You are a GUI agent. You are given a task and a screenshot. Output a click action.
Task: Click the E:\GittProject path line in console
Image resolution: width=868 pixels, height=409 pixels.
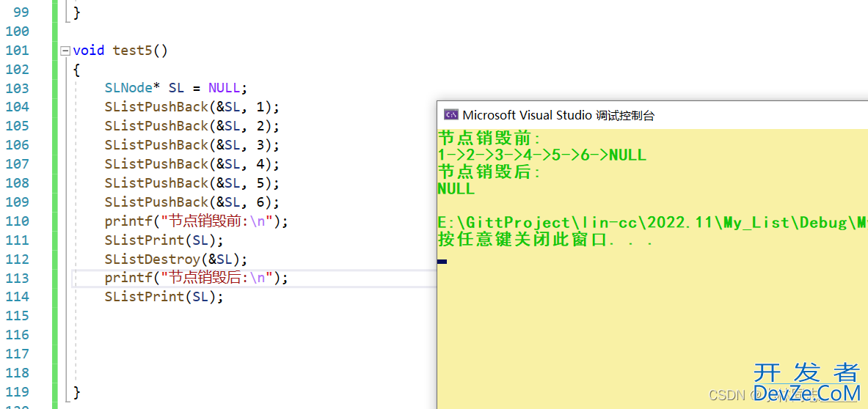653,223
